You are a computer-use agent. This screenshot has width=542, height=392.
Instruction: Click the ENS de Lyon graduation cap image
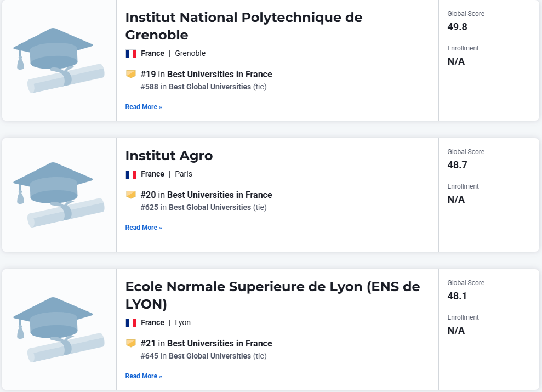click(59, 329)
